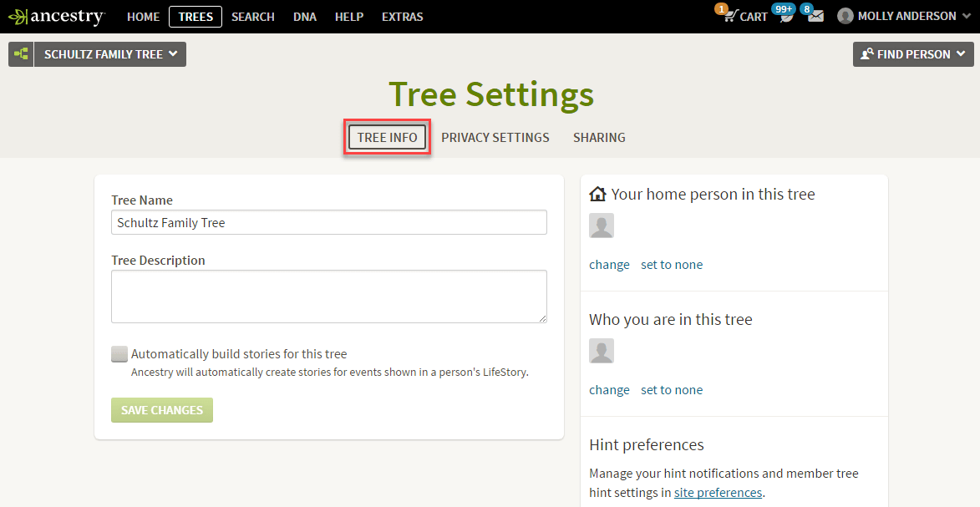Open the Find Person dropdown
980x507 pixels.
[913, 54]
